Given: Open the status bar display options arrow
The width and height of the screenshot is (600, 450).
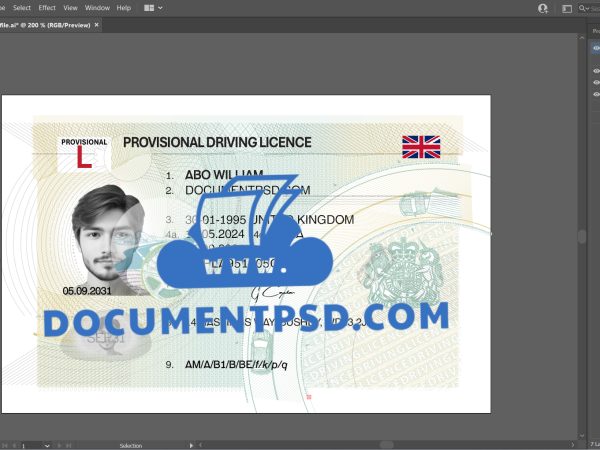Looking at the screenshot, I should 191,445.
